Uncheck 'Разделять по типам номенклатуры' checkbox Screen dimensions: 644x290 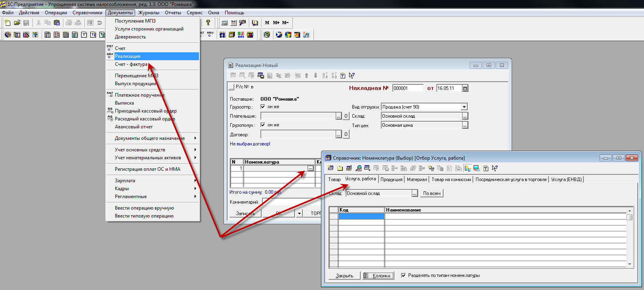point(403,275)
